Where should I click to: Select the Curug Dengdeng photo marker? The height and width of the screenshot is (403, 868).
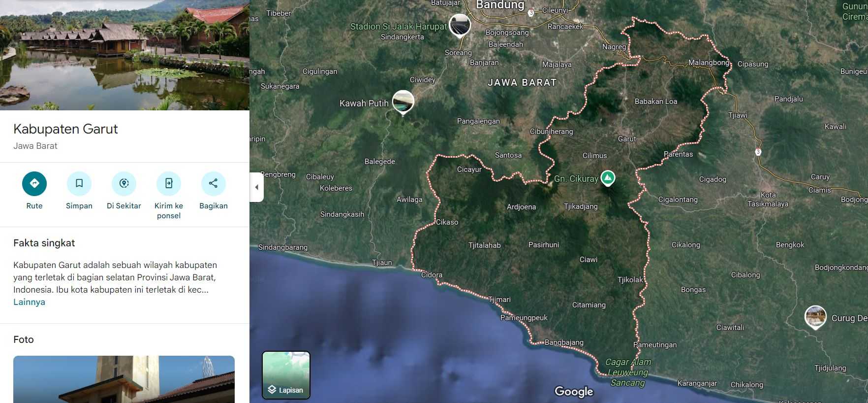coord(815,317)
